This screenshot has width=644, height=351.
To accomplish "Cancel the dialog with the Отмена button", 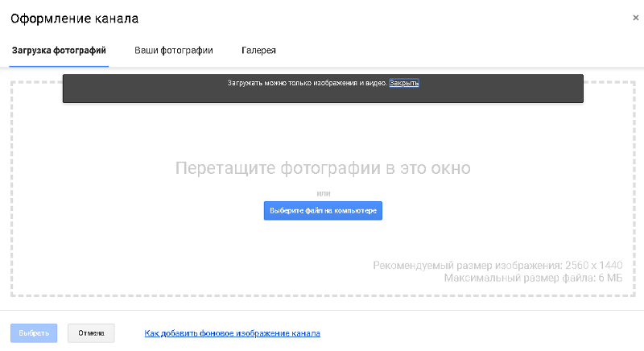I will 91,333.
